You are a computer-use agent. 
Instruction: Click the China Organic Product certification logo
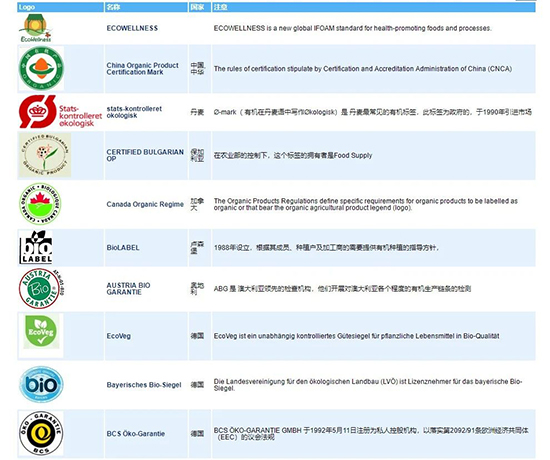click(x=41, y=68)
